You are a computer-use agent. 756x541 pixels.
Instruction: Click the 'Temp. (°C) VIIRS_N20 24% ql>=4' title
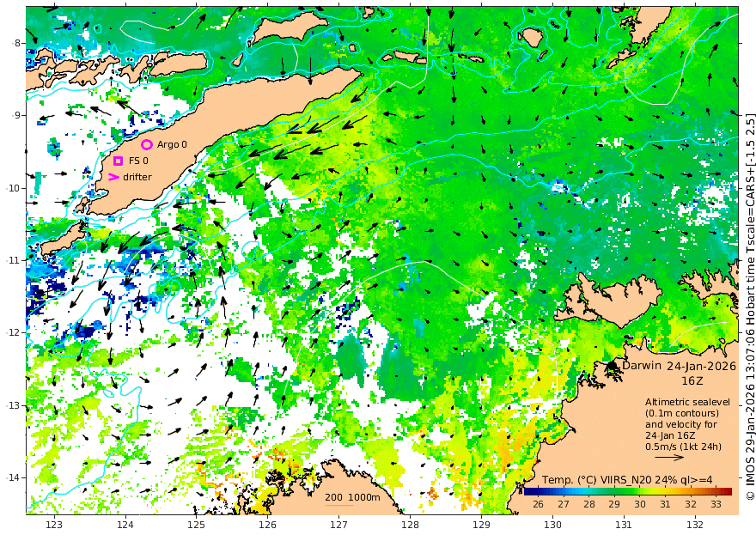(x=627, y=480)
